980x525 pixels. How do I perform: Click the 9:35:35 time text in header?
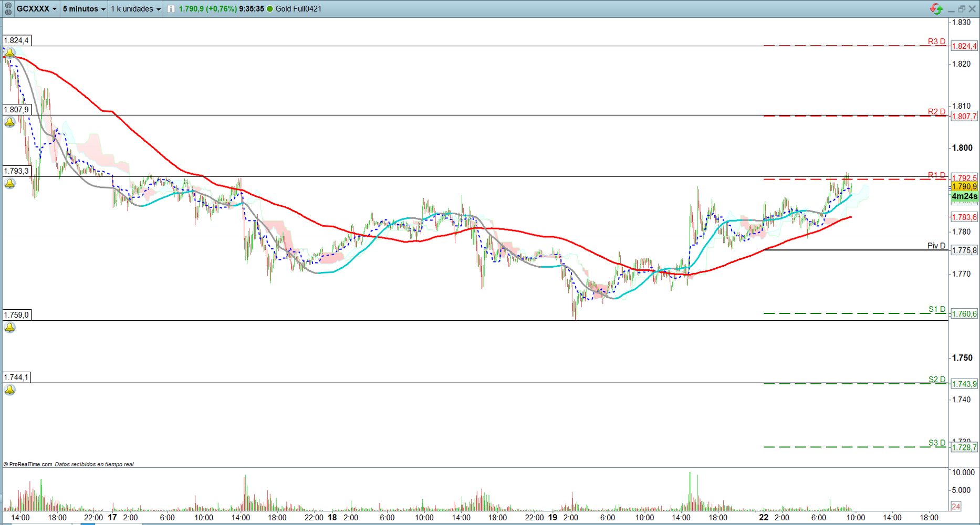[x=252, y=9]
